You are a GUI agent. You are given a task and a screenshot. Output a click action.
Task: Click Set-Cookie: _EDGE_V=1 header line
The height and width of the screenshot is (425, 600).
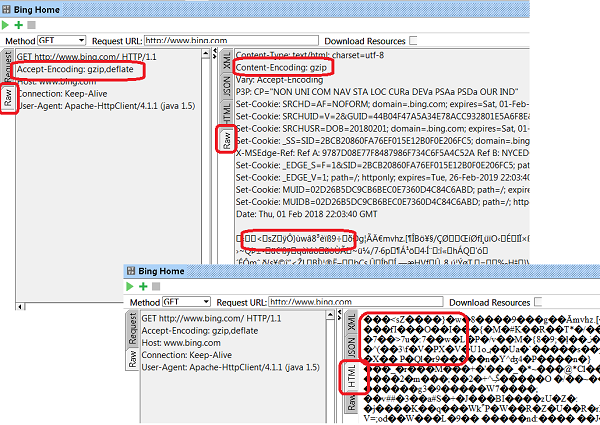point(383,177)
